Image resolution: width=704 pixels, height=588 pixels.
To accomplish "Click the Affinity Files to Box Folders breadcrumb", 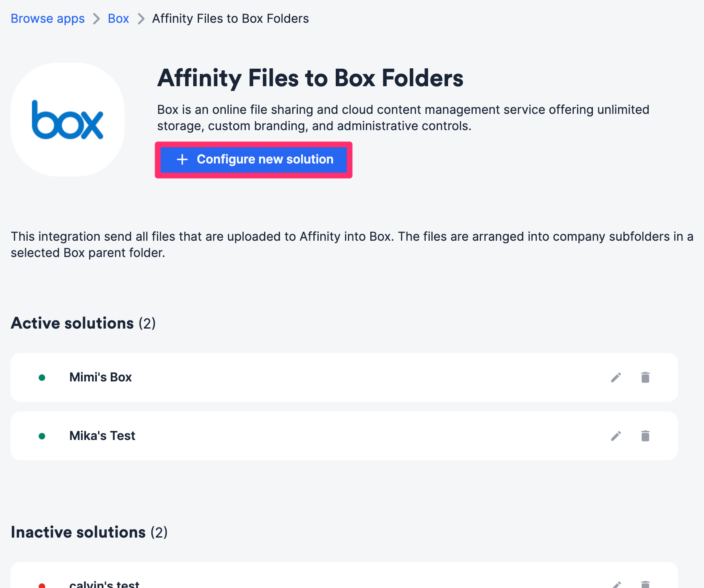I will tap(230, 18).
